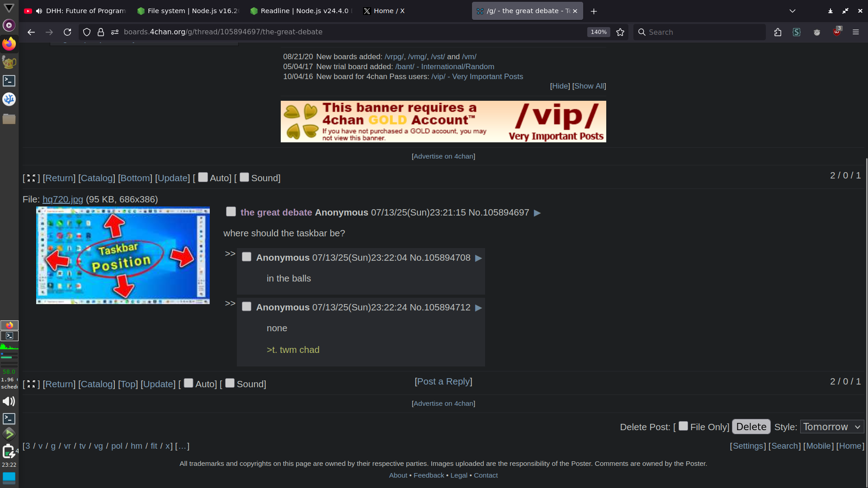Viewport: 868px width, 488px height.
Task: Open file manager folder in dock
Action: point(9,119)
